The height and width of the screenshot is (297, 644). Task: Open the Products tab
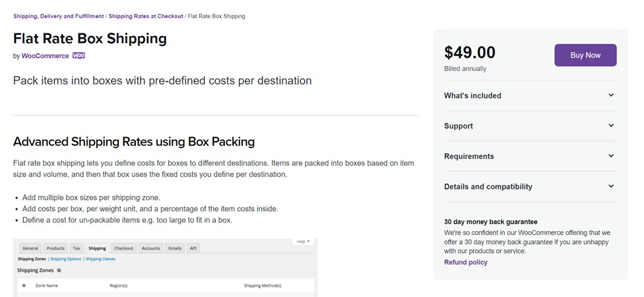point(55,248)
